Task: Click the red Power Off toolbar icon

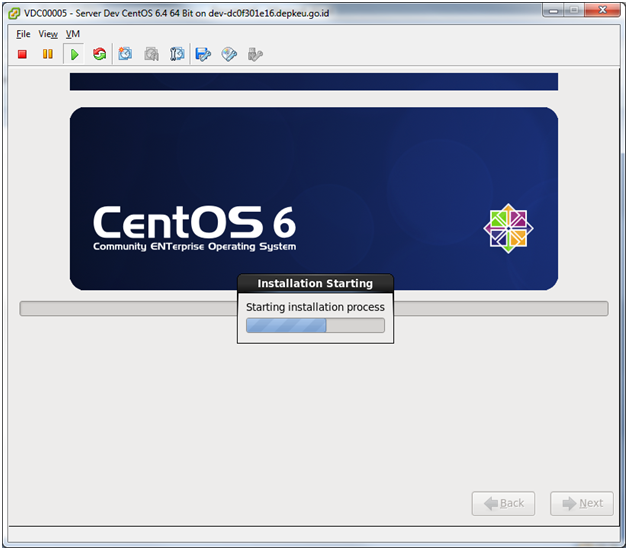Action: point(22,54)
